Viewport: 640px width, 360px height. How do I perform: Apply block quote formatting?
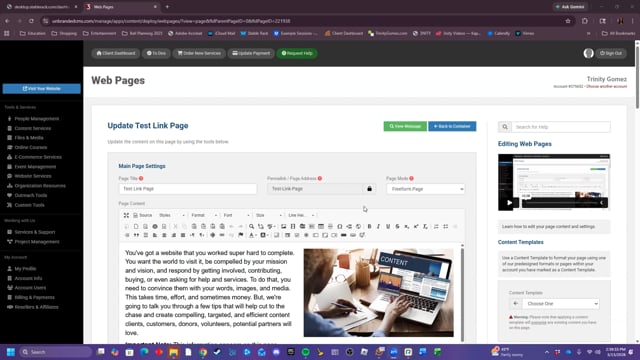[x=136, y=235]
